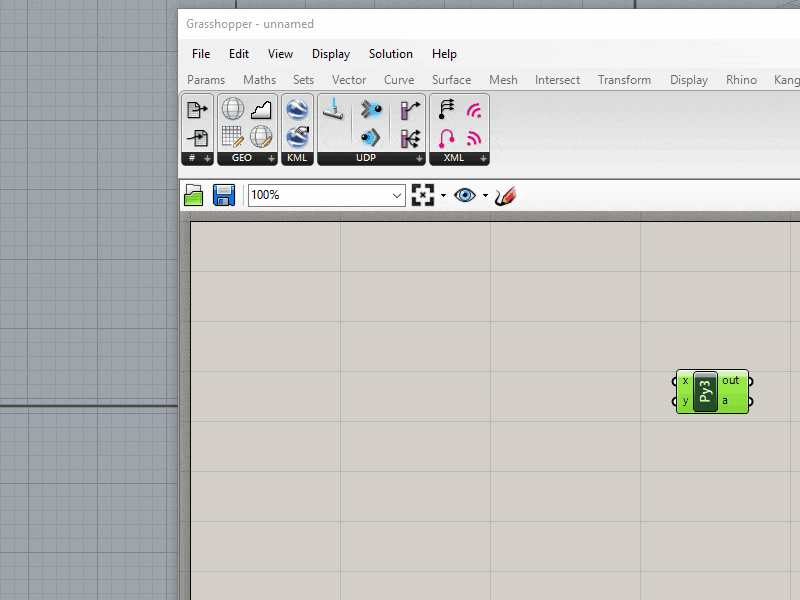Save document with the blue floppy disk icon
This screenshot has height=600, width=800.
coord(223,195)
